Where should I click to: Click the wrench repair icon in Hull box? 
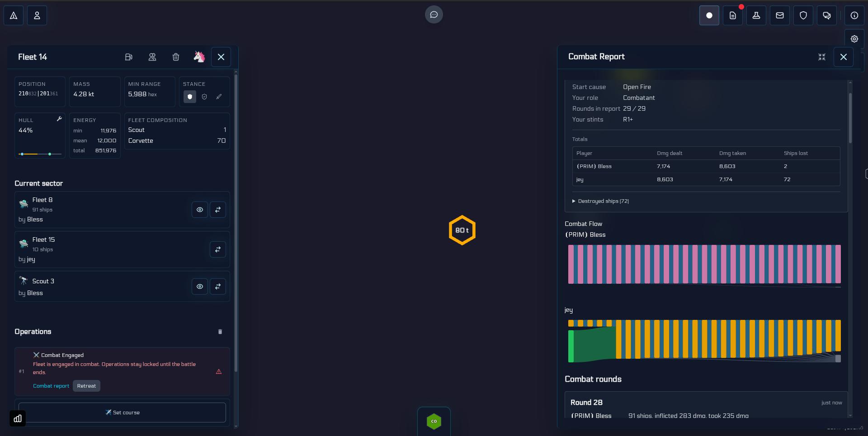[59, 119]
